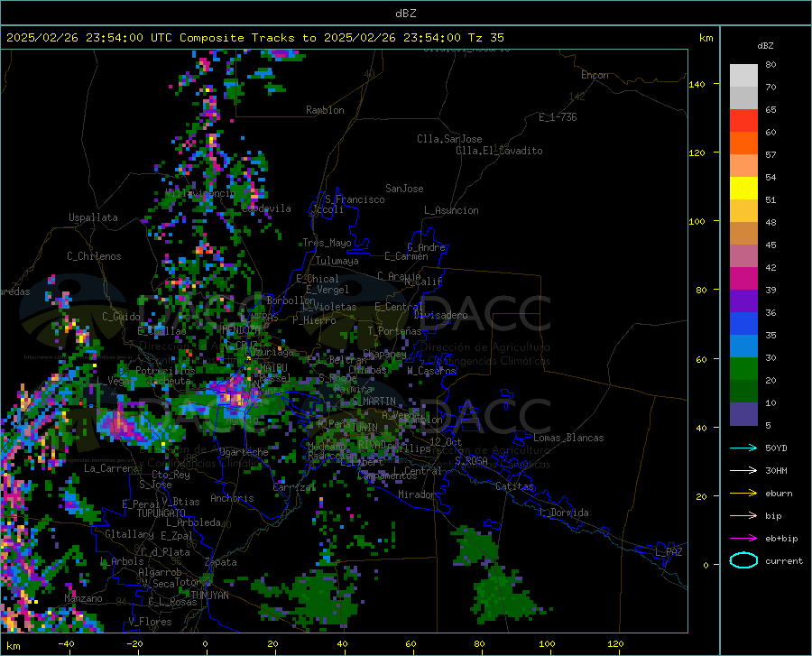Click the Ugarteche place label
Image resolution: width=812 pixels, height=656 pixels.
(244, 452)
